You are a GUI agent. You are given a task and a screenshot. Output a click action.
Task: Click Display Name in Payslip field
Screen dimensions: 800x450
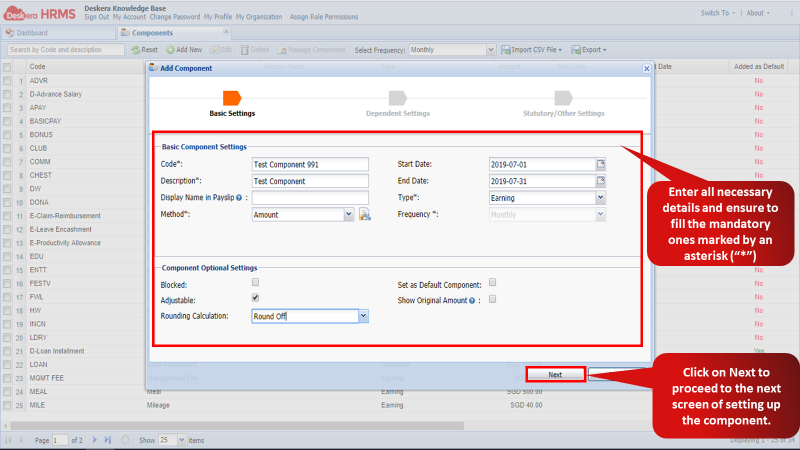310,198
